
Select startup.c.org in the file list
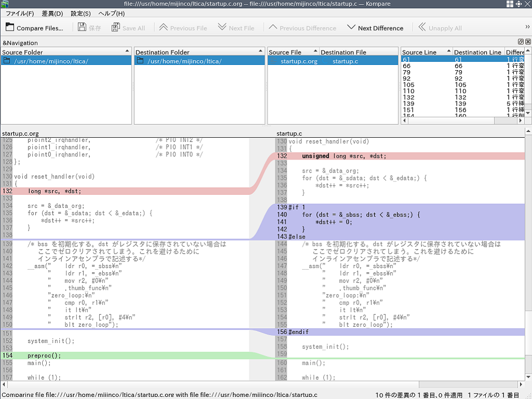tap(299, 61)
